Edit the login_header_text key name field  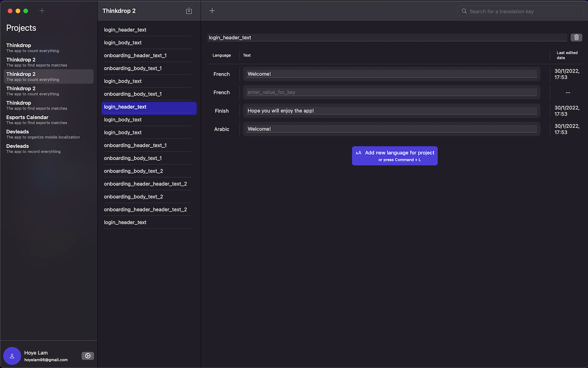387,38
